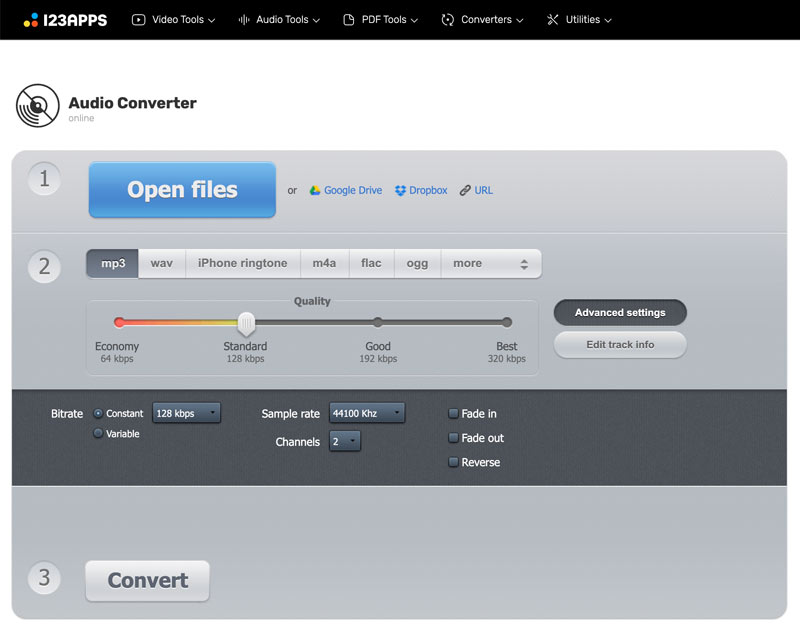Select Constant bitrate radio button
Image resolution: width=800 pixels, height=633 pixels.
(x=98, y=413)
